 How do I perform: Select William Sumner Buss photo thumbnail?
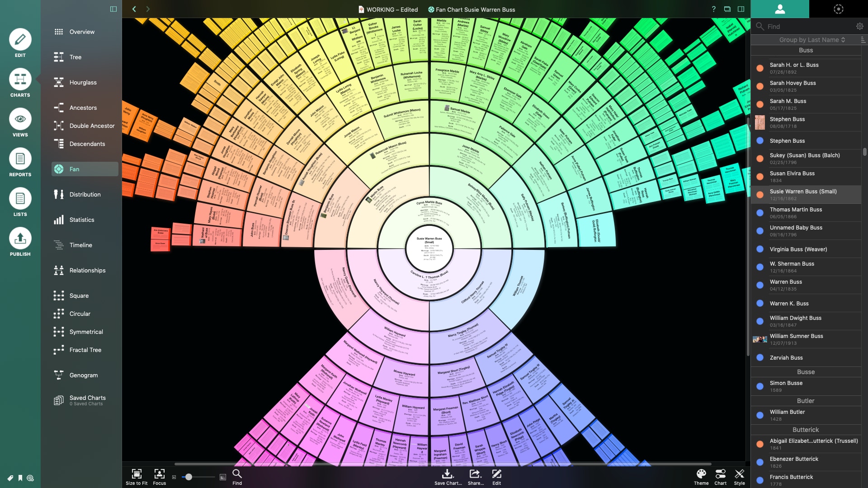pyautogui.click(x=759, y=339)
